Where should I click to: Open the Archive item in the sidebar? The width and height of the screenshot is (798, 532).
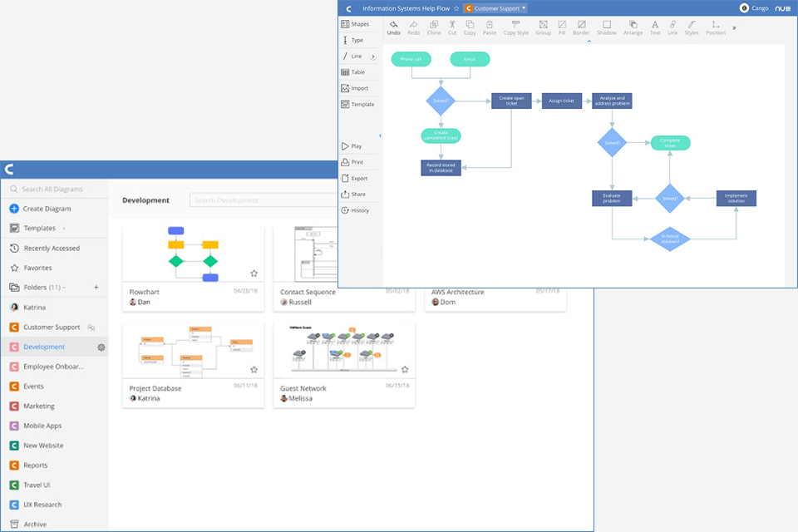(28, 524)
